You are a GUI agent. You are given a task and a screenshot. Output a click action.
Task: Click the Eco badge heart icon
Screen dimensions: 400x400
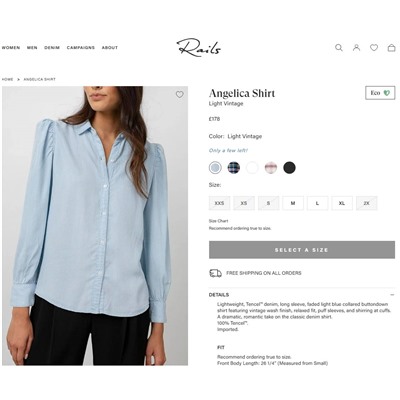coord(387,93)
